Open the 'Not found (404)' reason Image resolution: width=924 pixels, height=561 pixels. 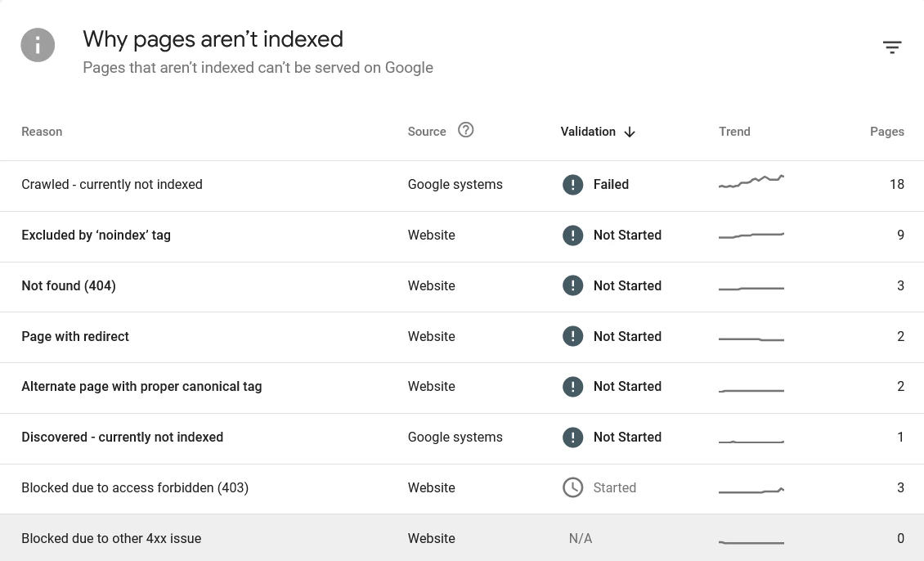tap(69, 285)
